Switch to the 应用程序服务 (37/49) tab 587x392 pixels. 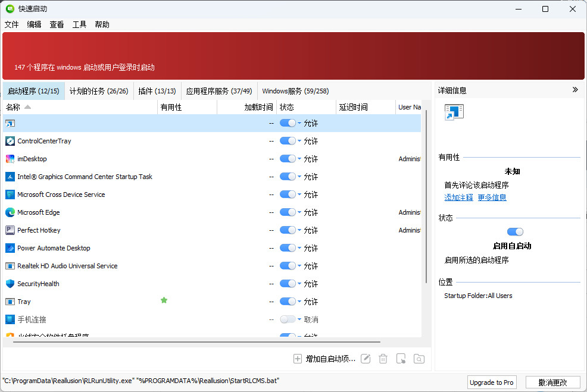coord(219,91)
